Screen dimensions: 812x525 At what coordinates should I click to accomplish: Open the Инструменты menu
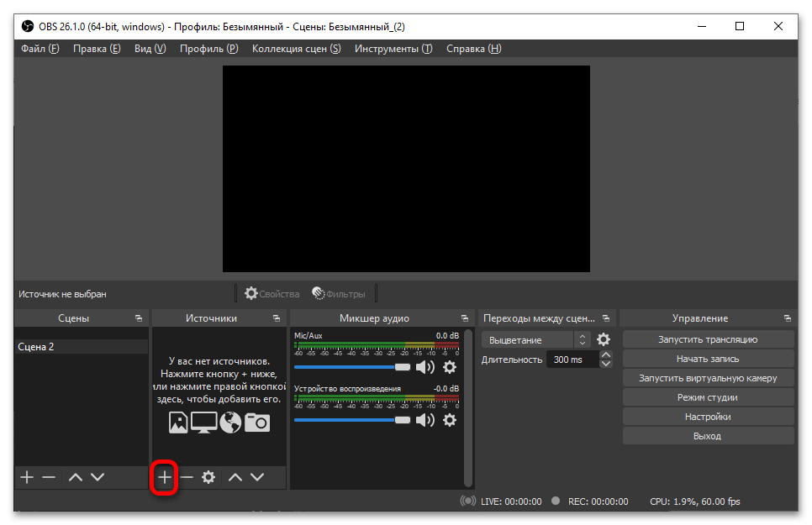coord(393,49)
